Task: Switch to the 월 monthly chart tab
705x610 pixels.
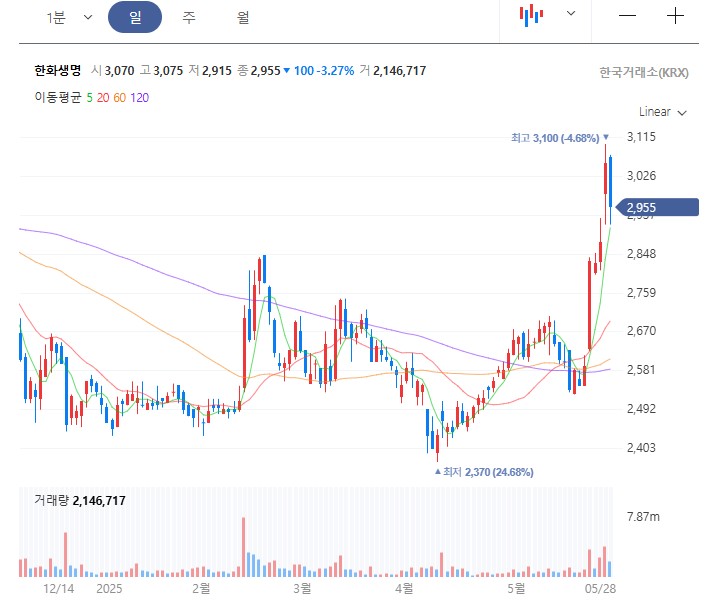Action: click(x=243, y=18)
